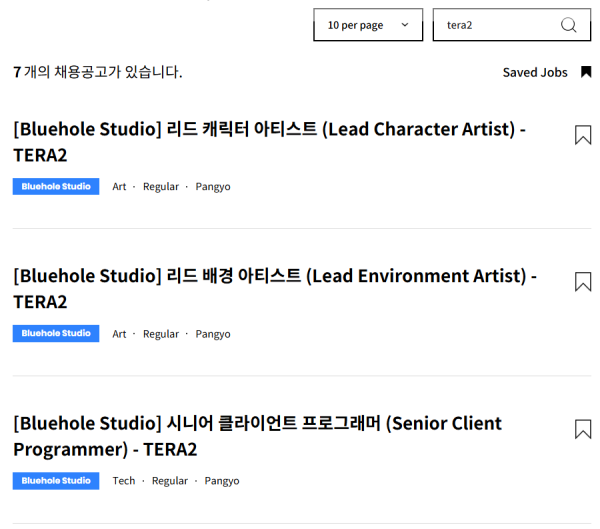This screenshot has height=529, width=600.
Task: Save the Lead Environment Artist posting
Action: point(583,282)
